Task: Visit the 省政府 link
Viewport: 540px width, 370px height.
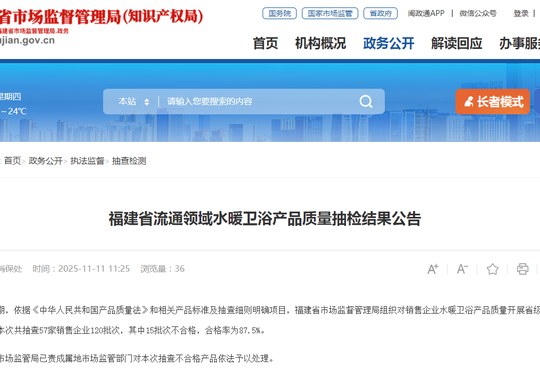Action: tap(381, 13)
